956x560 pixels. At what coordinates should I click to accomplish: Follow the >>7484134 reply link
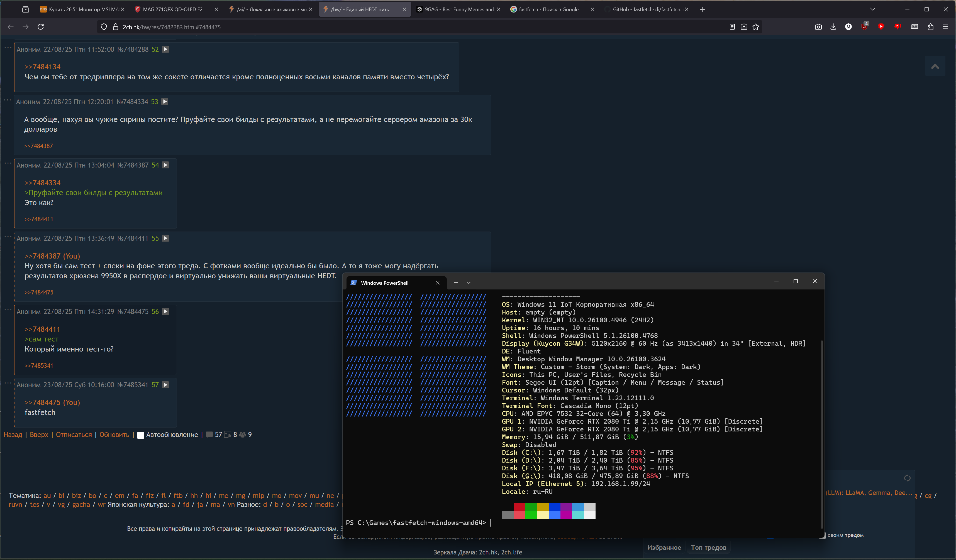(x=43, y=67)
